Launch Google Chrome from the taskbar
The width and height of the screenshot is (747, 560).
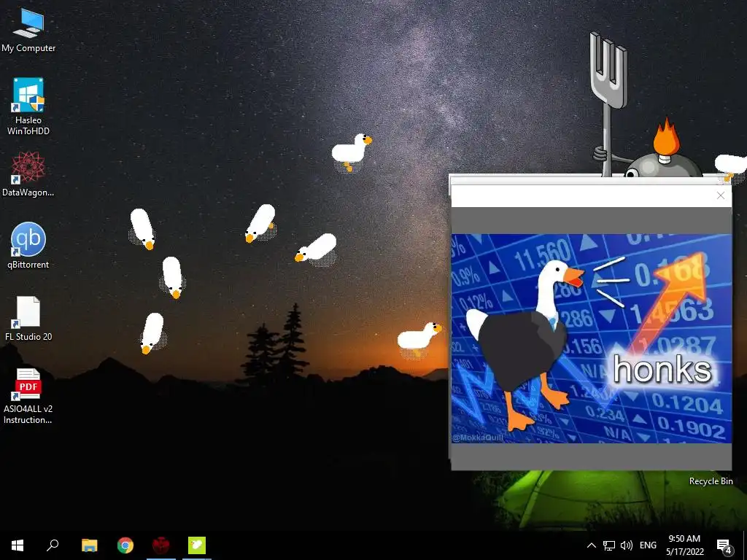tap(125, 545)
